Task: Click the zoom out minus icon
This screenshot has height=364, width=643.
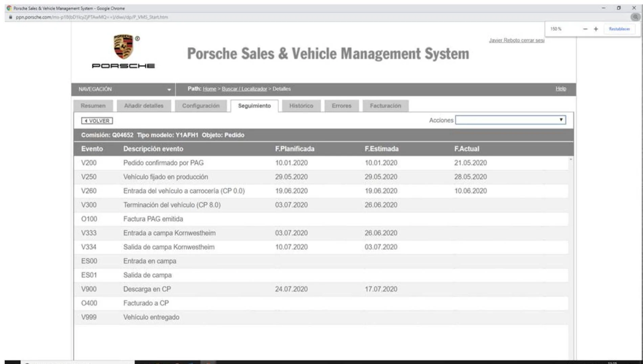Action: click(585, 29)
